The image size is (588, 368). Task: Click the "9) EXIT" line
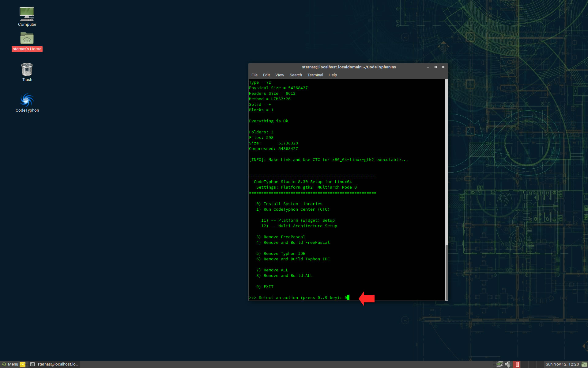(x=265, y=287)
